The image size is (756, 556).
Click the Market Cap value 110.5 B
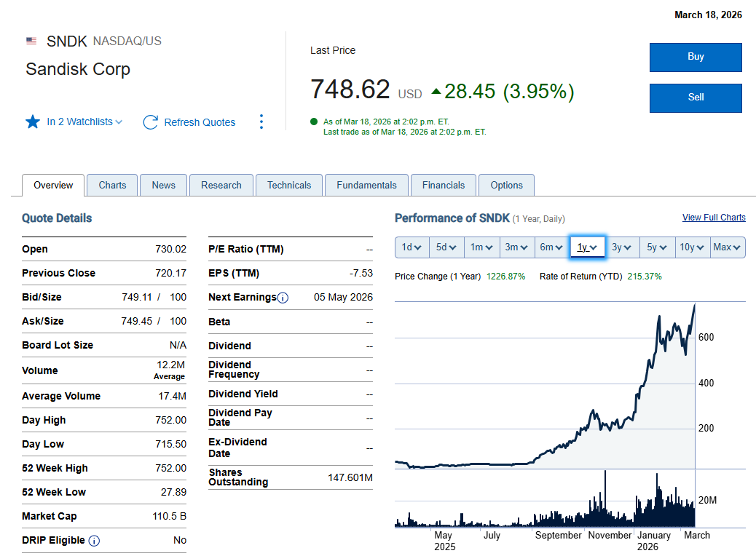click(169, 517)
